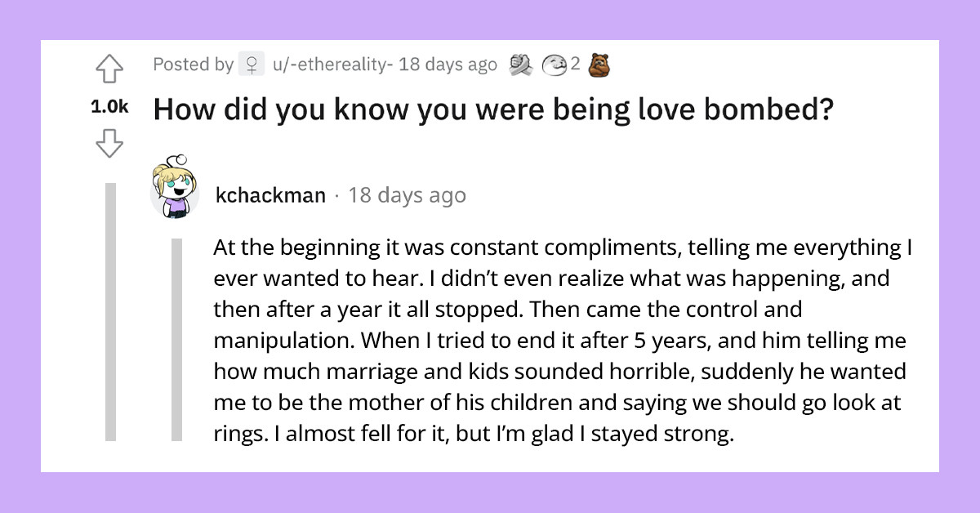Select the Ewok-style award icon
The height and width of the screenshot is (513, 980).
597,64
